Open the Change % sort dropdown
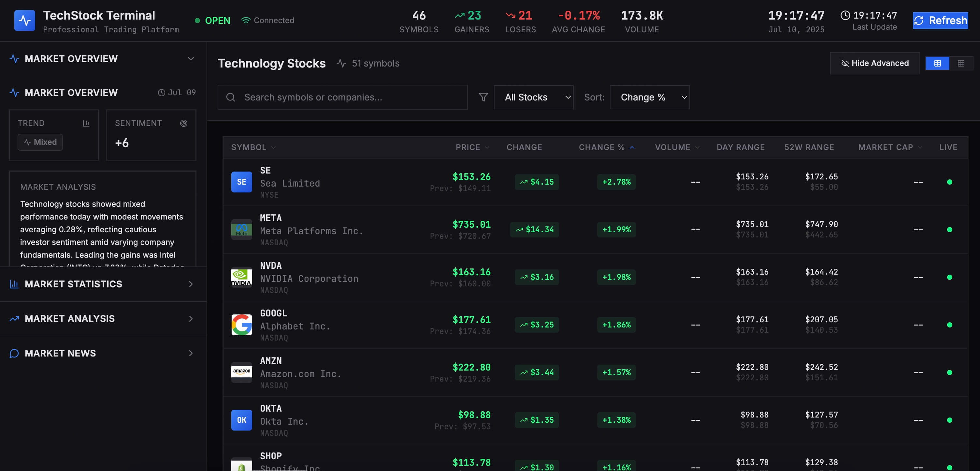The image size is (980, 471). [x=649, y=97]
